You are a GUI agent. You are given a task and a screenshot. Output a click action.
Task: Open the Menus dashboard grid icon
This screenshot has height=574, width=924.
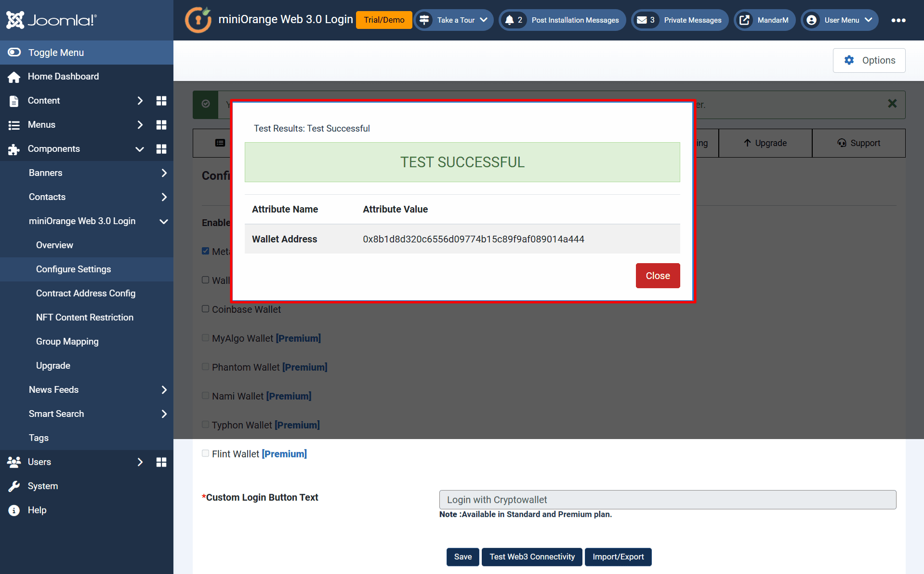click(161, 125)
